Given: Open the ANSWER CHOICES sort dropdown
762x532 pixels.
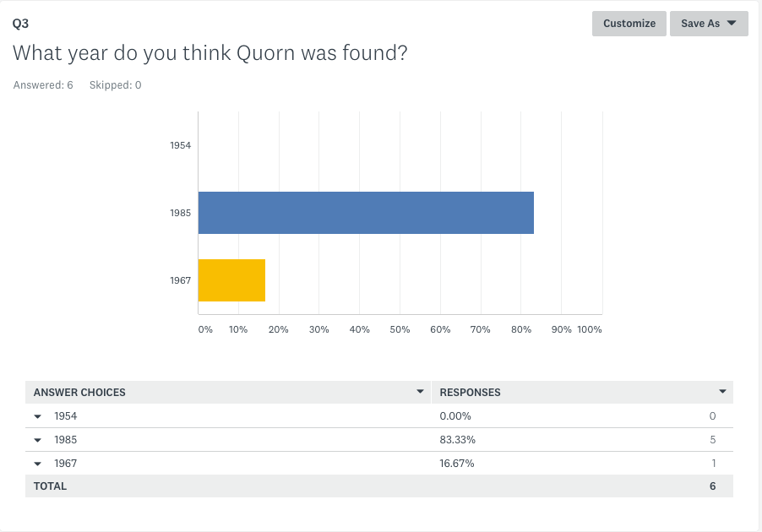Looking at the screenshot, I should click(x=420, y=392).
